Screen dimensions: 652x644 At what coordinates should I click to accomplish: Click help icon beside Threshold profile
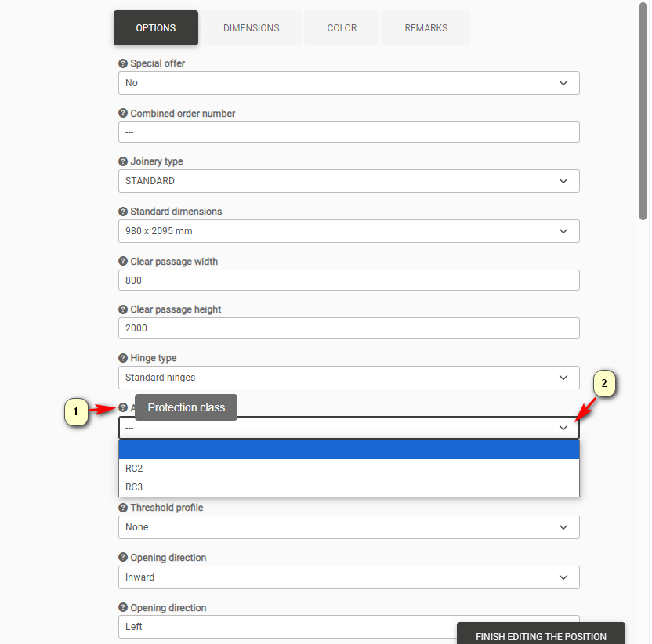click(x=123, y=508)
